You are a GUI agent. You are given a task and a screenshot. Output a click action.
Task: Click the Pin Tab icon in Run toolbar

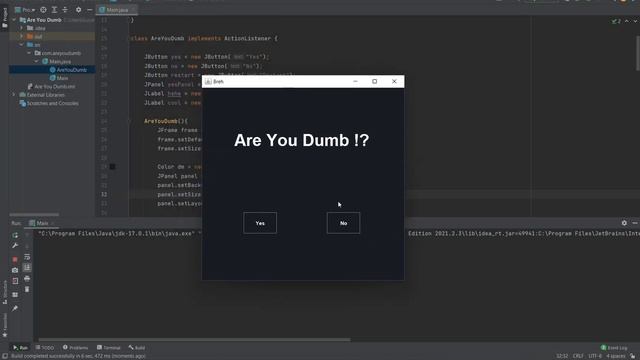[15, 308]
